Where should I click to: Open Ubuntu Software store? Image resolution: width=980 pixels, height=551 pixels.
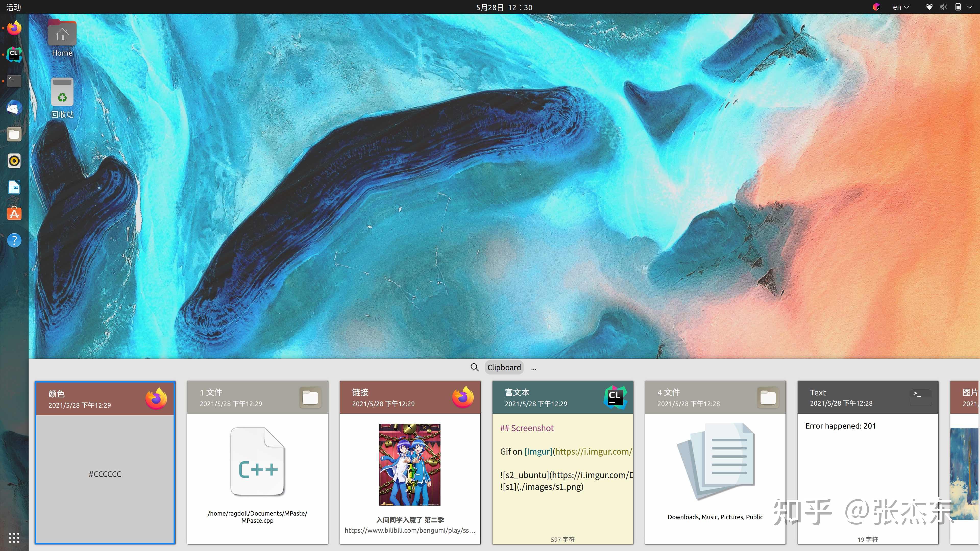tap(15, 214)
